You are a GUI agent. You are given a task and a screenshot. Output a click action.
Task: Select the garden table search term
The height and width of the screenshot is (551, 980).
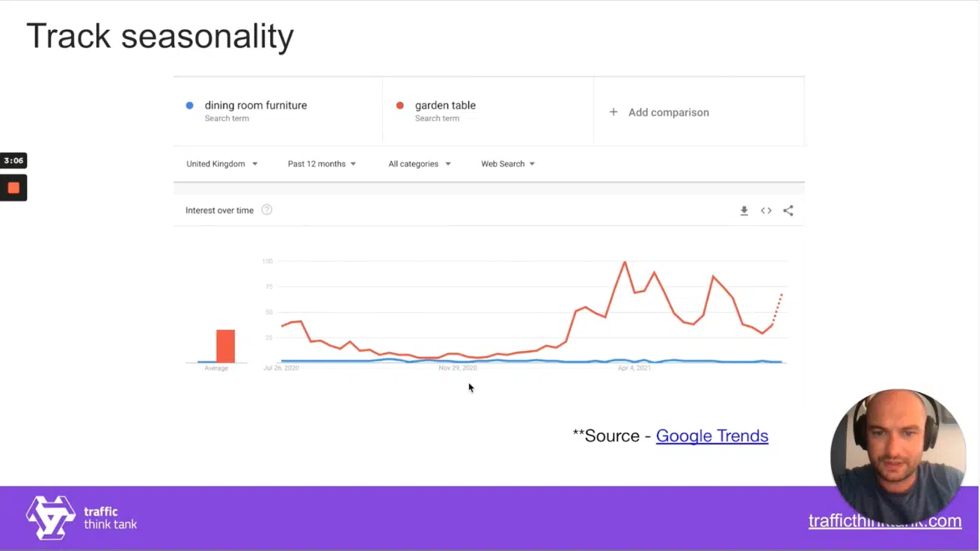click(445, 106)
